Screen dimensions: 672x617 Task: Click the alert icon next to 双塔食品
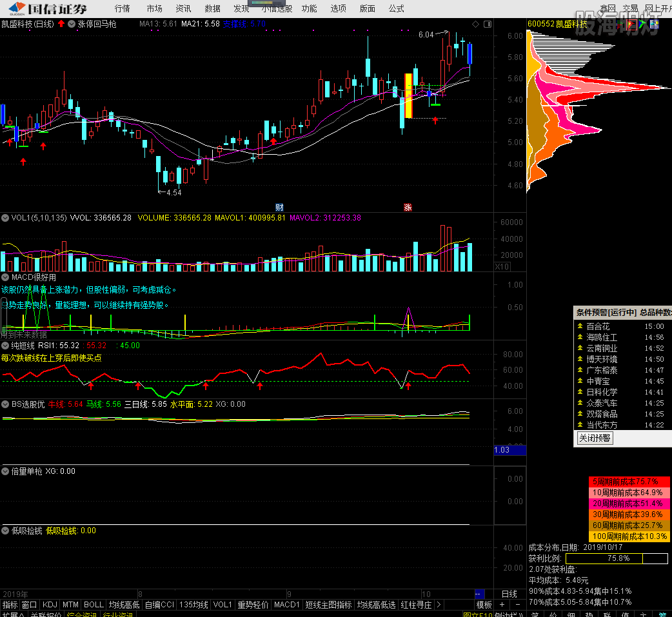(x=580, y=413)
